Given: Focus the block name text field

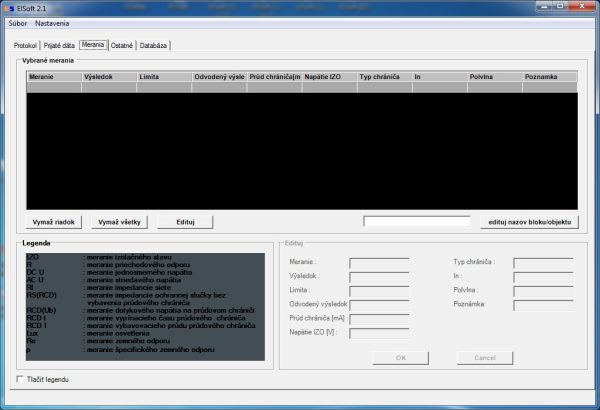Looking at the screenshot, I should (x=417, y=221).
